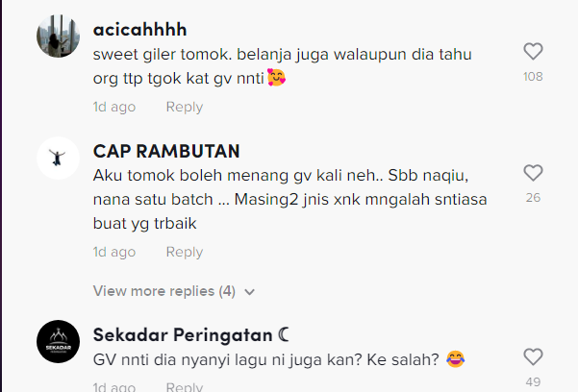Click the 108 likes count
The image size is (578, 392).
(x=533, y=77)
